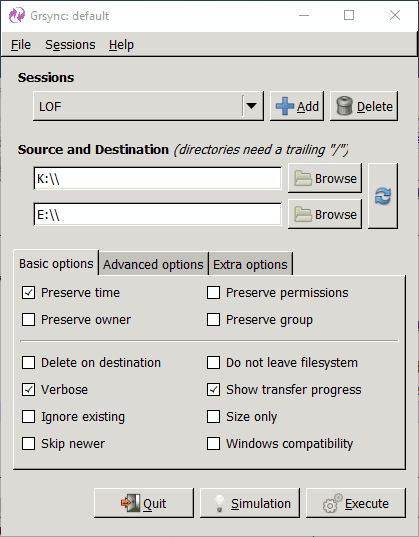
Task: Open the Help menu
Action: [x=121, y=45]
